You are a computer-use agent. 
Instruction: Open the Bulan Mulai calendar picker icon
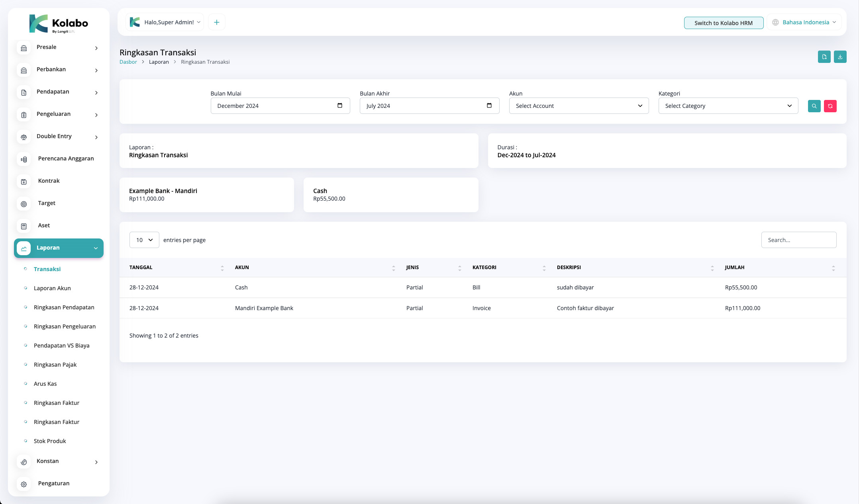tap(340, 105)
